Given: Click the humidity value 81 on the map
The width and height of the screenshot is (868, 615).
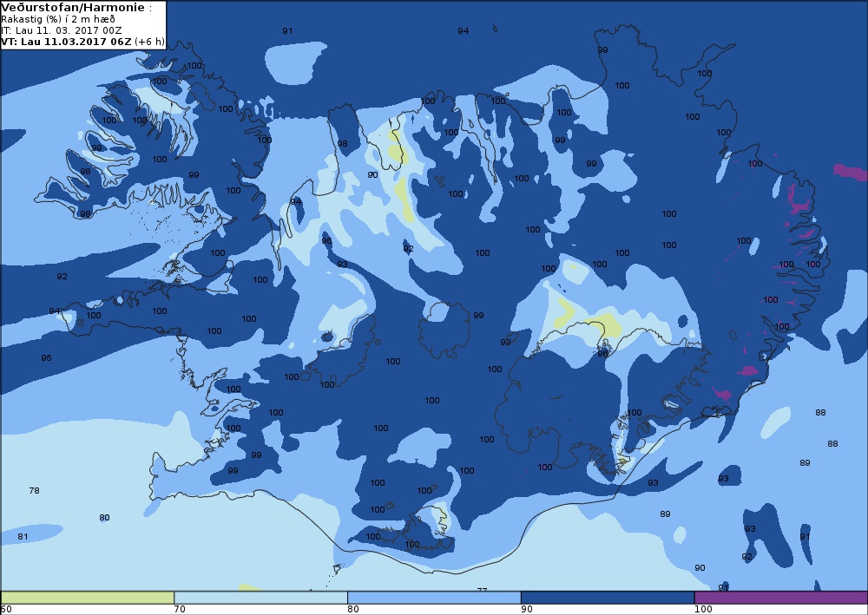Looking at the screenshot, I should pos(23,536).
